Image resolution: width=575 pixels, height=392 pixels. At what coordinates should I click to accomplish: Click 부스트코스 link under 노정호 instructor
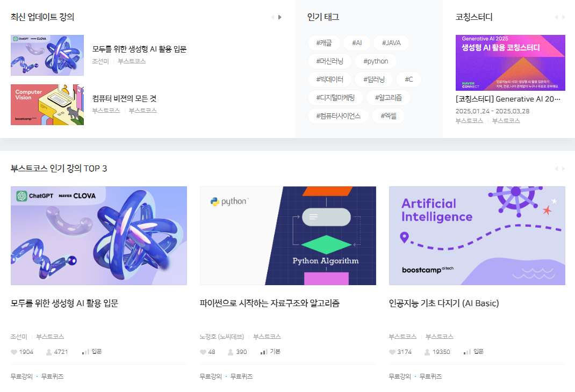click(267, 337)
